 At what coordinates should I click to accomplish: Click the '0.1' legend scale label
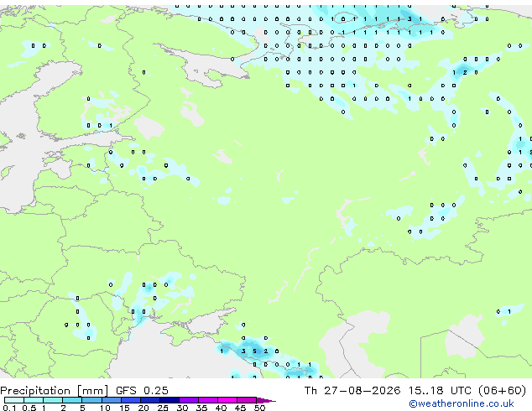[9, 408]
